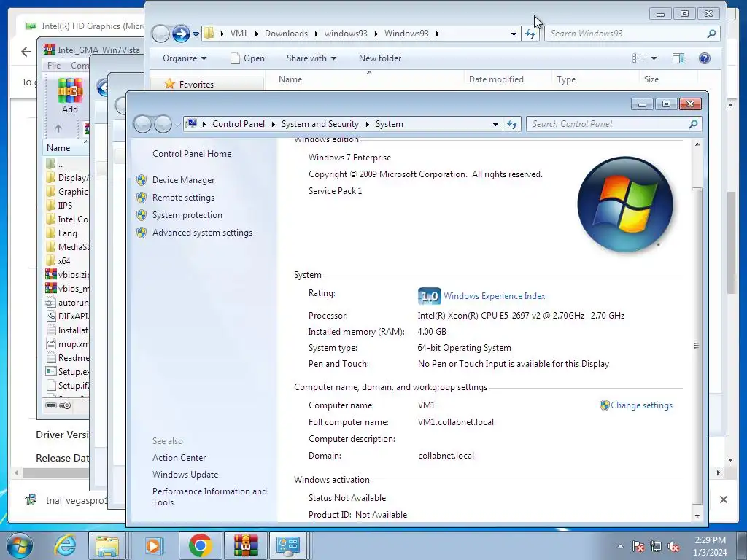Viewport: 747px width, 560px height.
Task: Click the help icon in Windows93 explorer
Action: click(705, 58)
